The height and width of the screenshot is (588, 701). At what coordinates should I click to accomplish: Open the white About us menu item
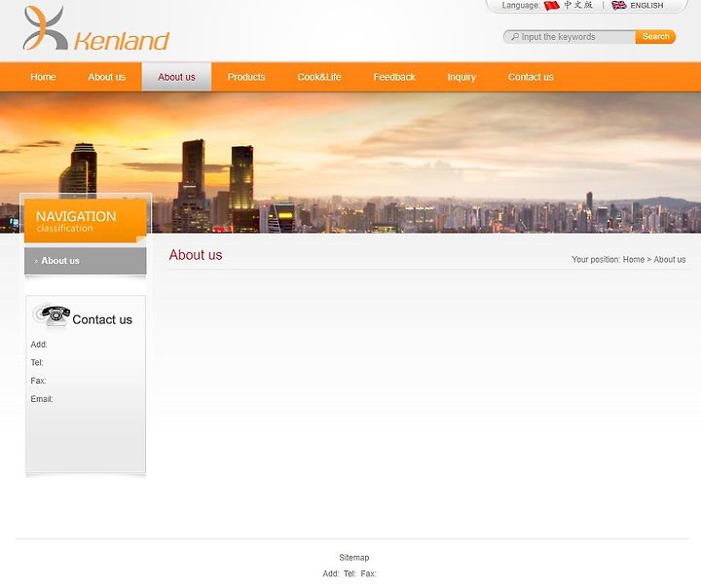tap(106, 77)
